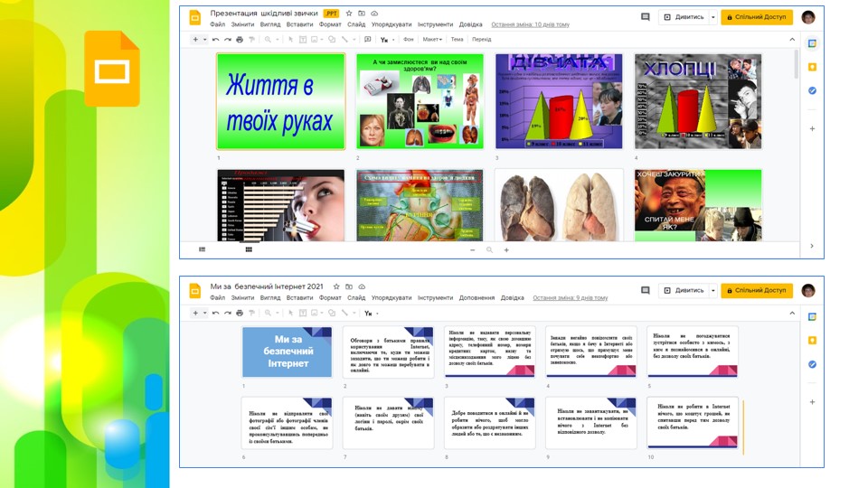Open the Формат menu in the bottom window
Image resolution: width=868 pixels, height=488 pixels.
point(330,297)
